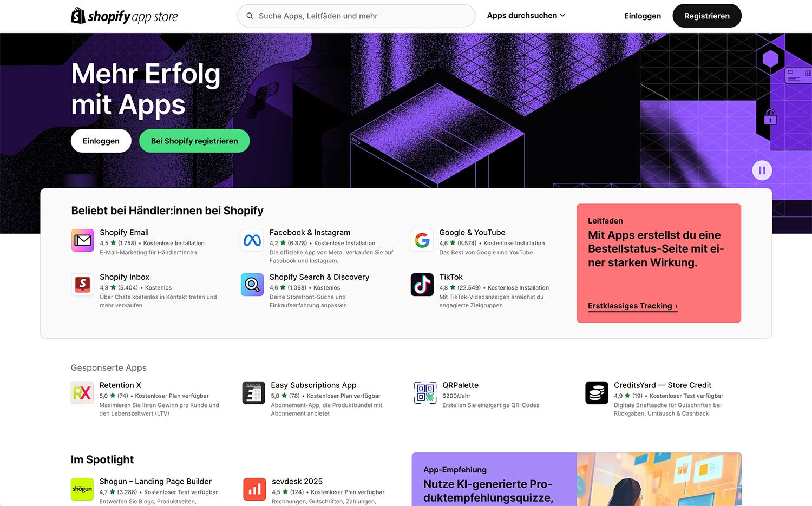Click 'Beliebt bei Händler:innen bei Shopify' heading
Viewport: 812px width, 506px height.
tap(167, 211)
